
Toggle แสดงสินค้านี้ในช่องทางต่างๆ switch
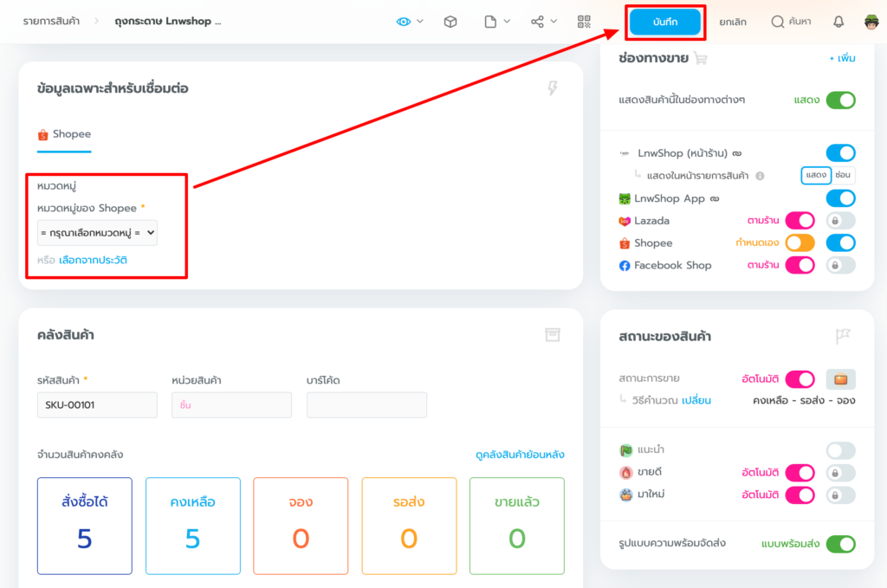click(x=840, y=100)
